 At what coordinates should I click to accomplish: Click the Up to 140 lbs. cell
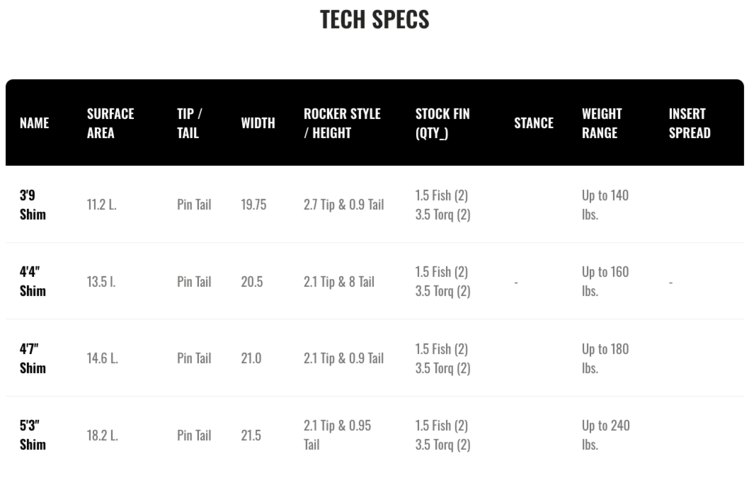(x=605, y=205)
